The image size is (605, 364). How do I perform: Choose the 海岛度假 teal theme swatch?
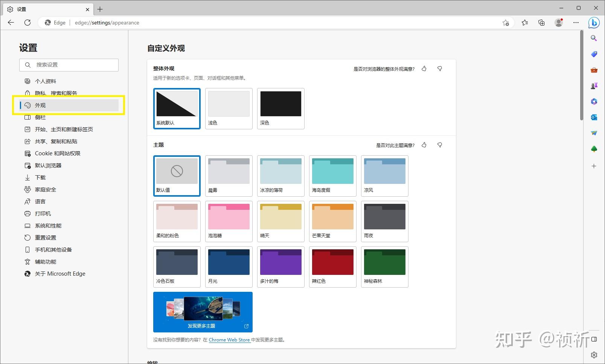pyautogui.click(x=333, y=176)
